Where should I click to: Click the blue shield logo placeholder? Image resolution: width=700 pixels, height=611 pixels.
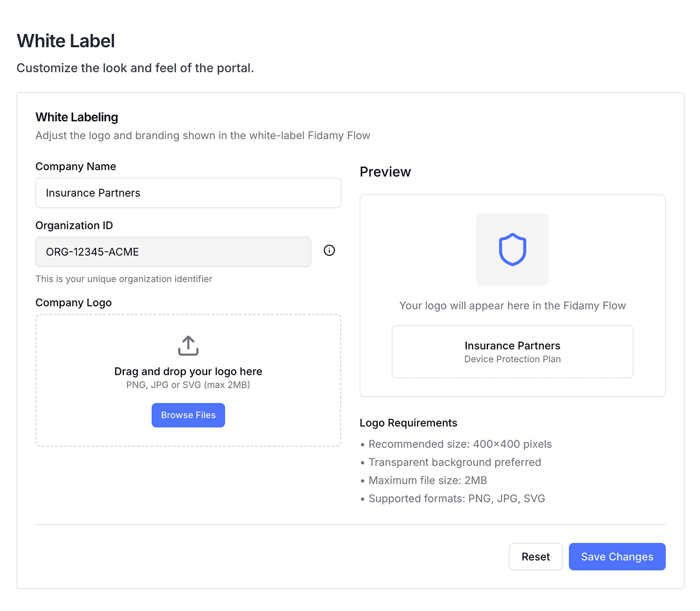pyautogui.click(x=512, y=250)
